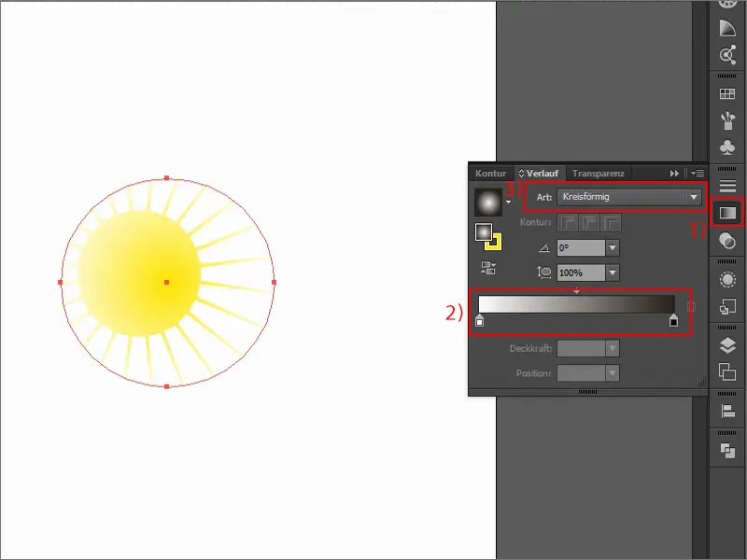Click the Kontur label in Verlauf panel

pos(535,222)
